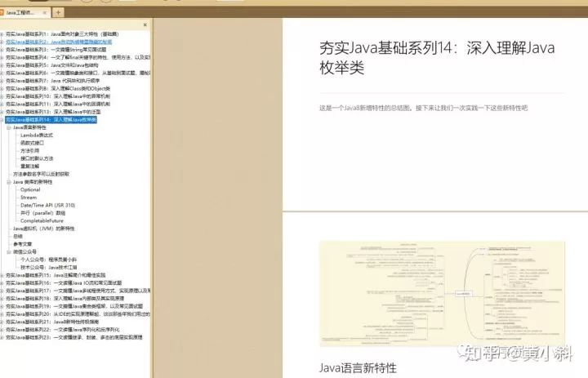
Task: Open bookmark 夯实Java基础系列4: final关键字
Action: click(78, 57)
